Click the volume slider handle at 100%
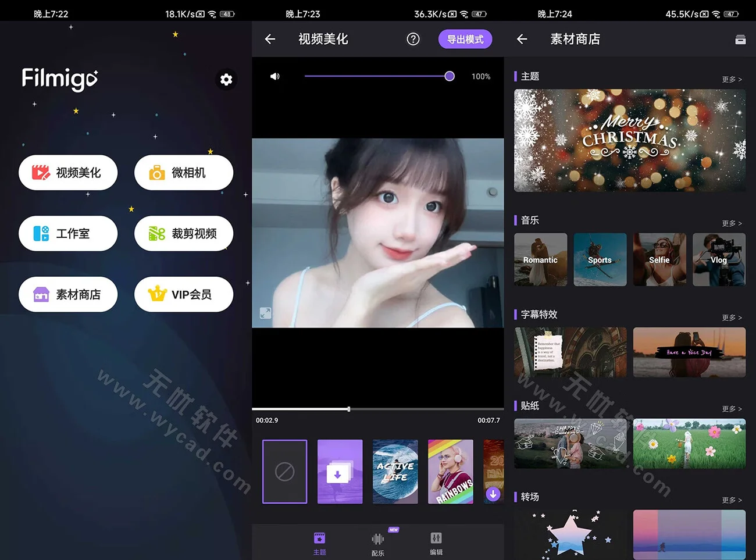Viewport: 756px width, 560px height. click(x=448, y=76)
